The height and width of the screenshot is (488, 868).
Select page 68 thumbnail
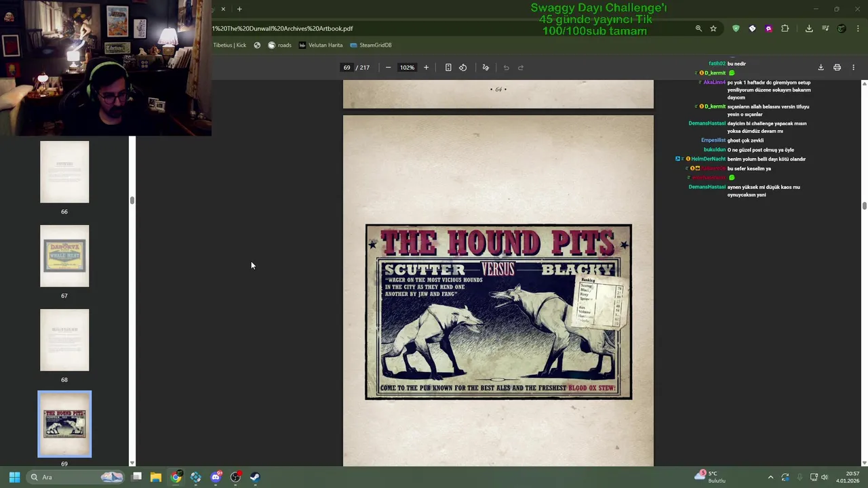(64, 340)
